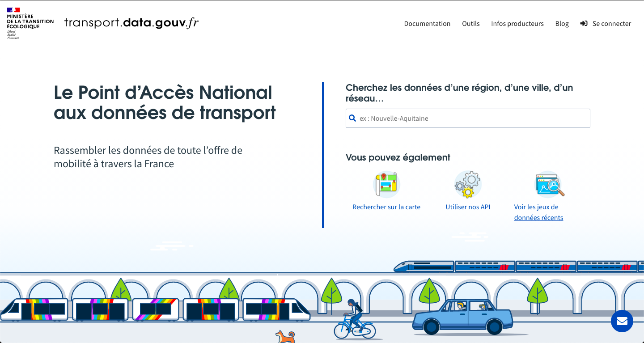
Task: Select Outils in the top navigation
Action: (x=470, y=24)
